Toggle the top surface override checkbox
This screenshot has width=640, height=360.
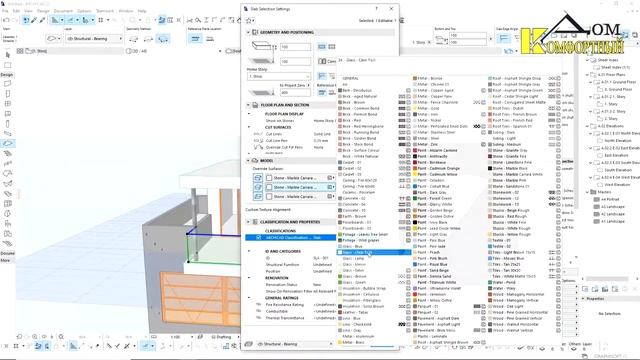(269, 178)
